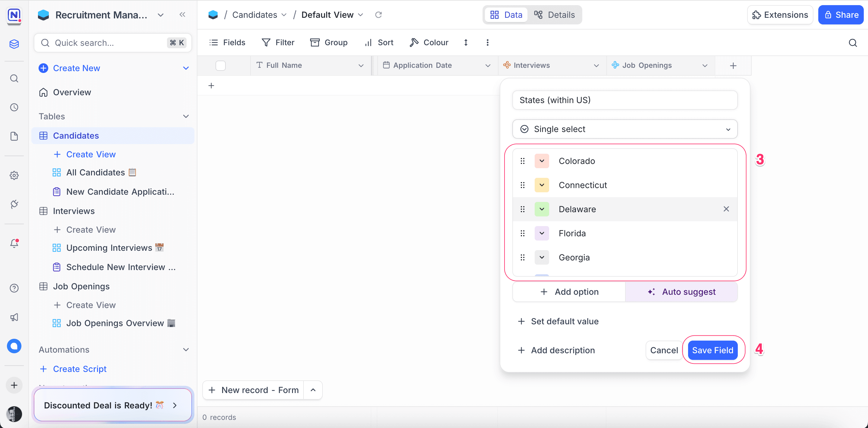
Task: Expand the Full Name column menu
Action: (361, 66)
